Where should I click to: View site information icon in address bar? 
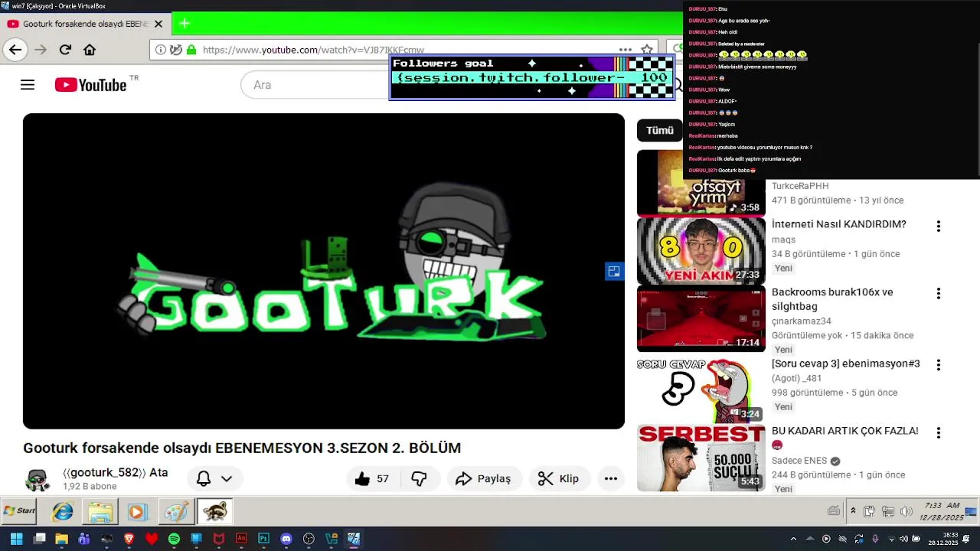point(161,50)
